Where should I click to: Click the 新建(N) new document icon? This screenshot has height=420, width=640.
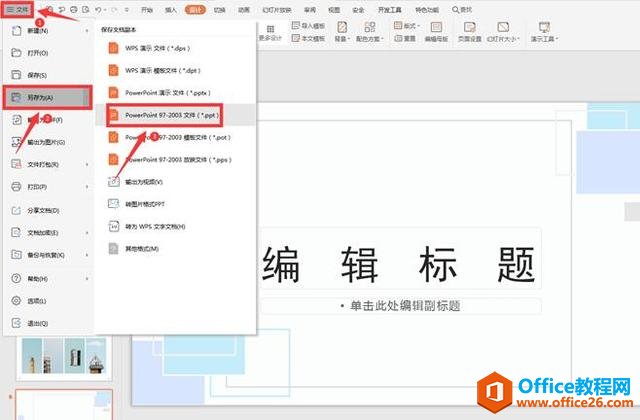(x=16, y=31)
